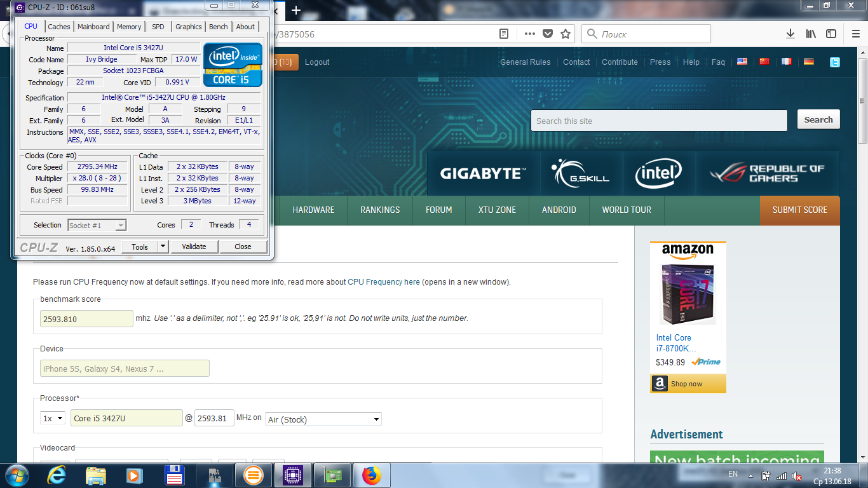This screenshot has width=868, height=488.
Task: Open ANDROID menu item
Action: (x=559, y=210)
